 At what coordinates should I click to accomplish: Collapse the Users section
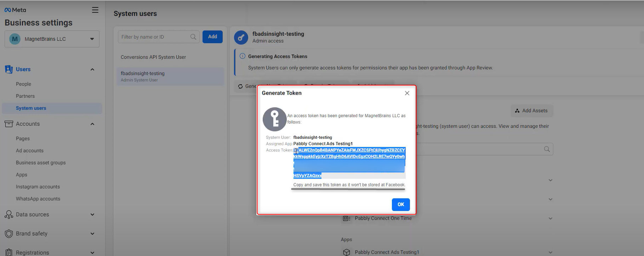pos(92,69)
